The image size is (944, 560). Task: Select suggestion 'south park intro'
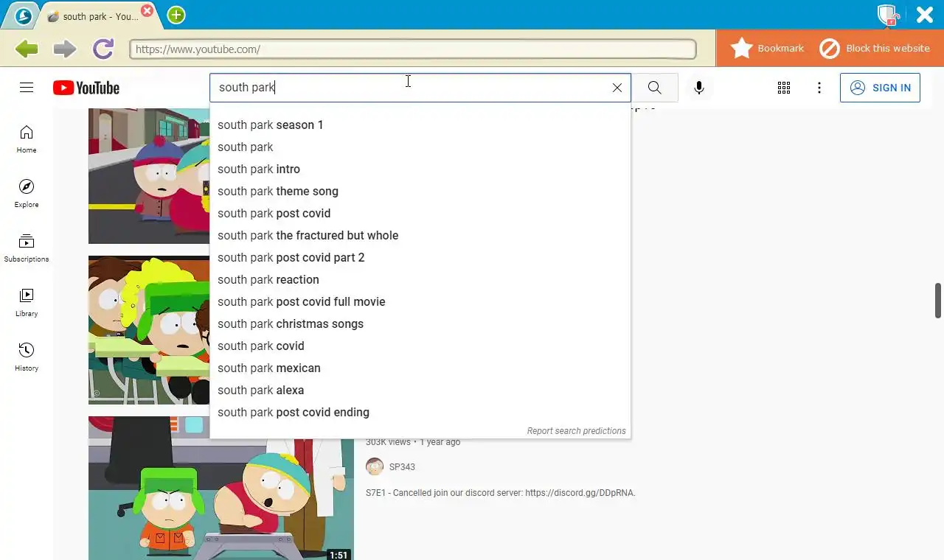click(x=420, y=169)
